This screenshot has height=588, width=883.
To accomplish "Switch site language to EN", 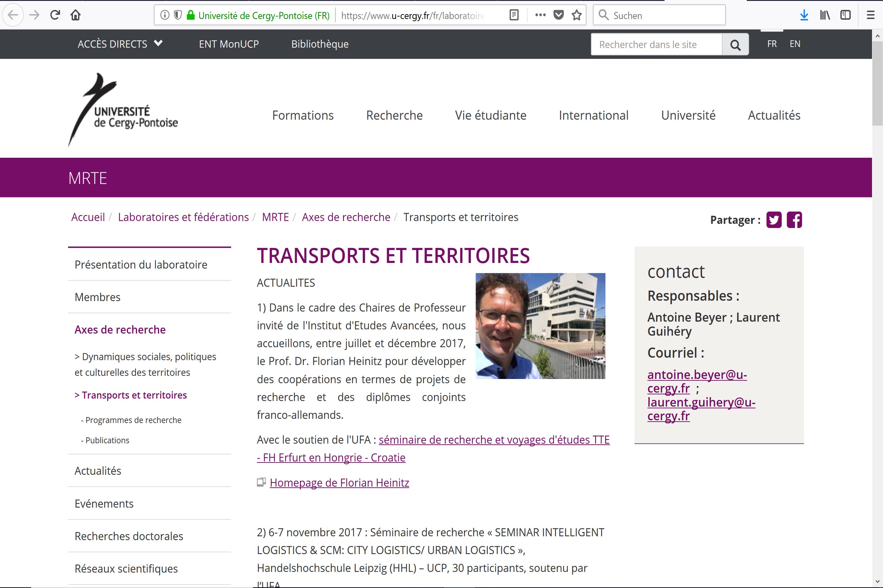I will (795, 44).
